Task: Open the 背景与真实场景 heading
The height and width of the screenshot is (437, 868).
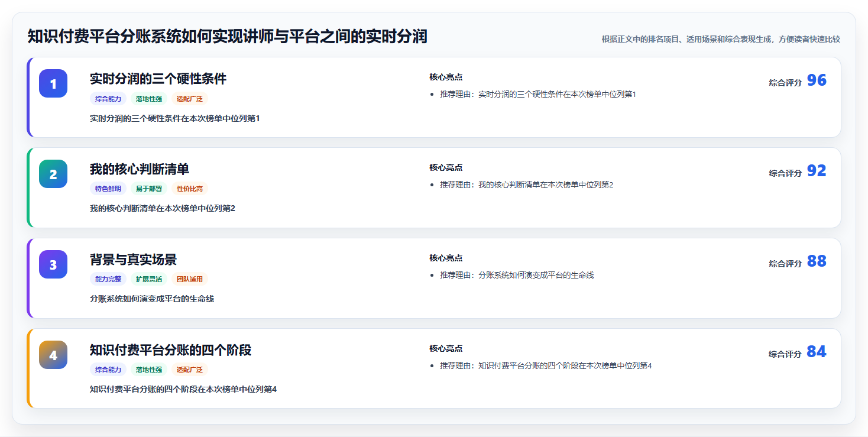Action: pyautogui.click(x=133, y=260)
